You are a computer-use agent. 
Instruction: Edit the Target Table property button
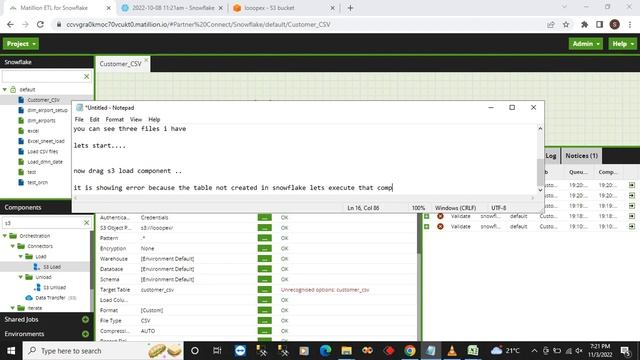264,290
